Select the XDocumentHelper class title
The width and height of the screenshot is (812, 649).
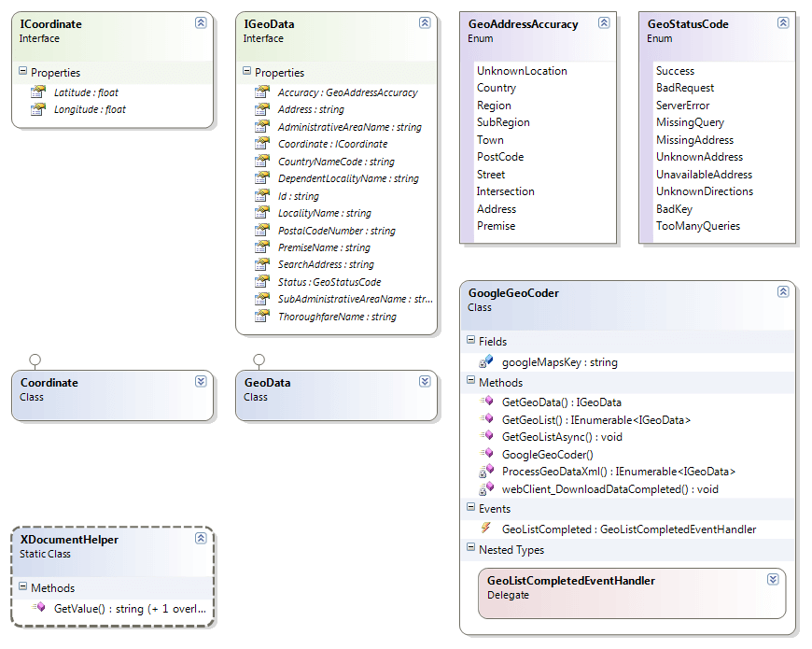tap(69, 540)
